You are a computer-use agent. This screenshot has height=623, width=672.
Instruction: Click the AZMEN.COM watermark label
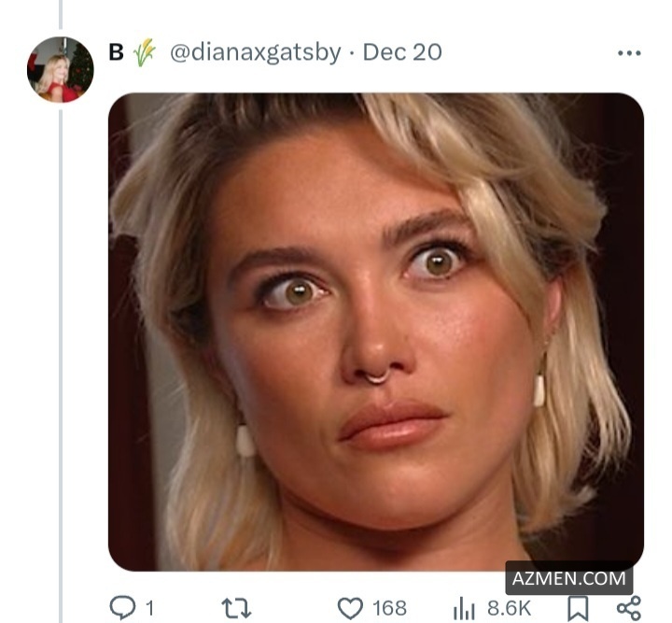[x=569, y=578]
